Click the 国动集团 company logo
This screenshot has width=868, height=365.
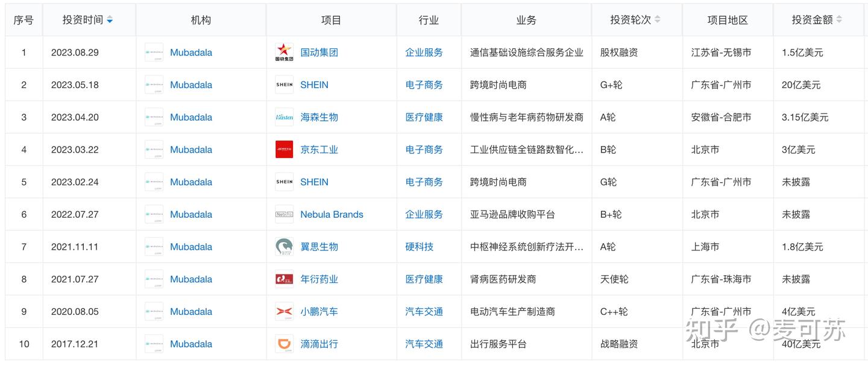(x=283, y=52)
